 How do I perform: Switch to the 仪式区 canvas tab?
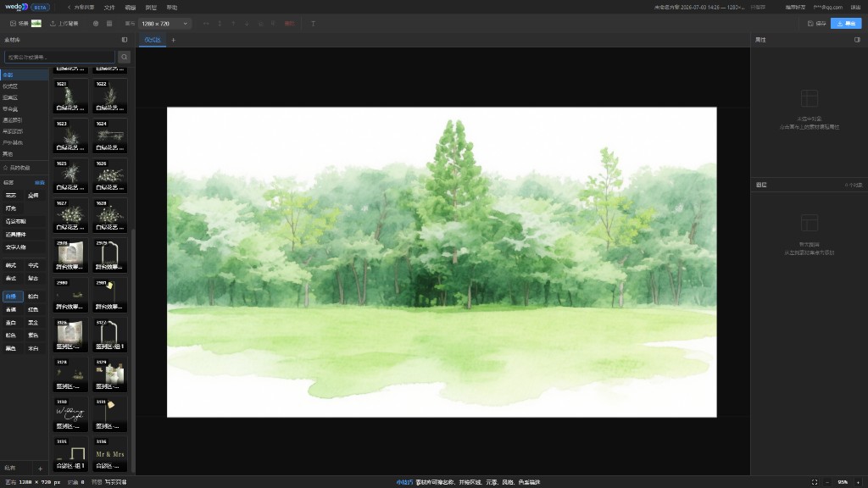pyautogui.click(x=153, y=40)
